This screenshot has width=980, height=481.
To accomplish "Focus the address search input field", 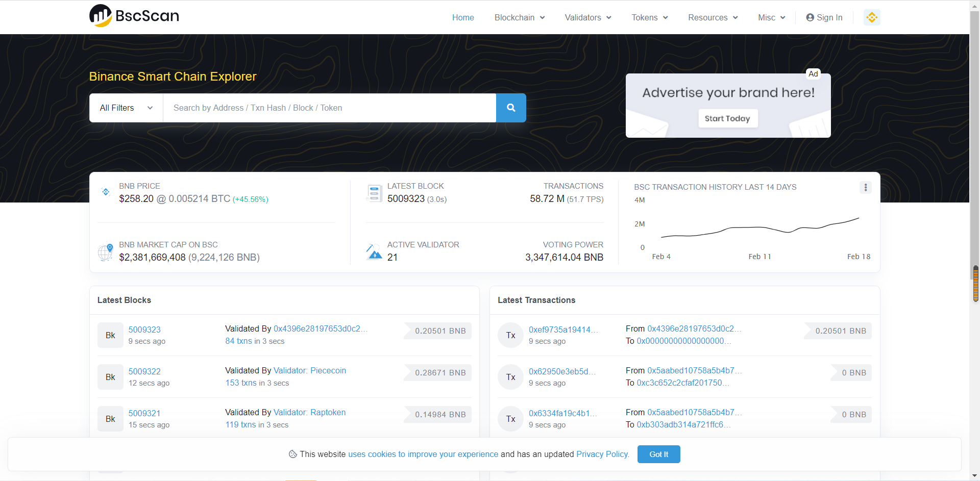I will tap(329, 108).
